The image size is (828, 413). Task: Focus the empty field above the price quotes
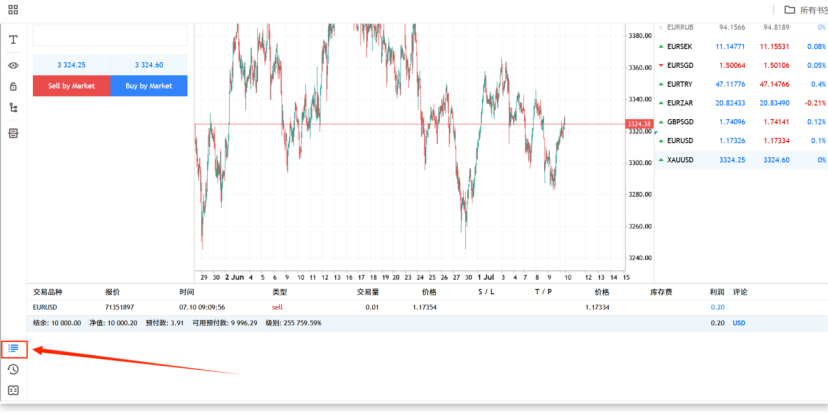coord(110,35)
